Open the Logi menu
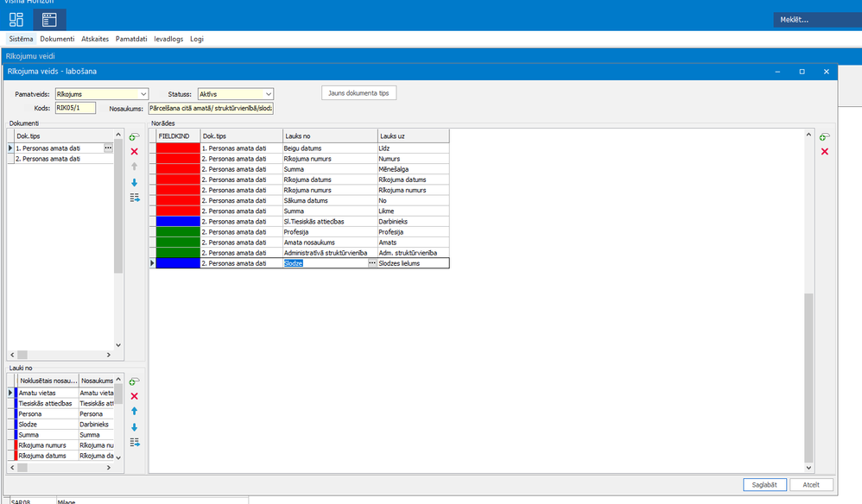 [197, 39]
